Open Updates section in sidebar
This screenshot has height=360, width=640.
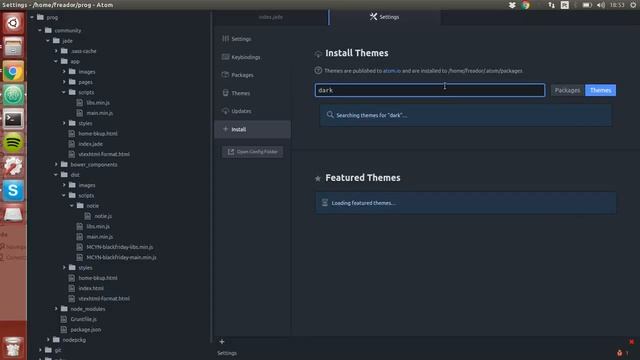pyautogui.click(x=252, y=111)
